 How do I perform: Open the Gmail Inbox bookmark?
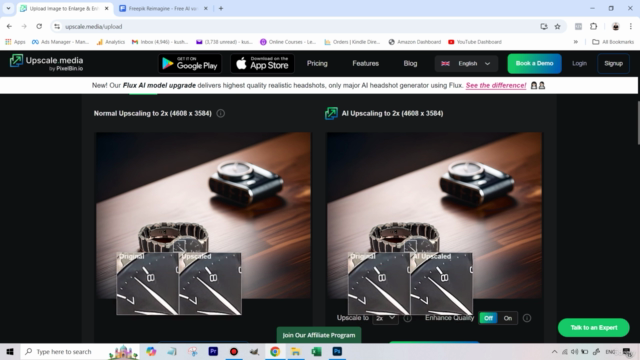[x=160, y=42]
